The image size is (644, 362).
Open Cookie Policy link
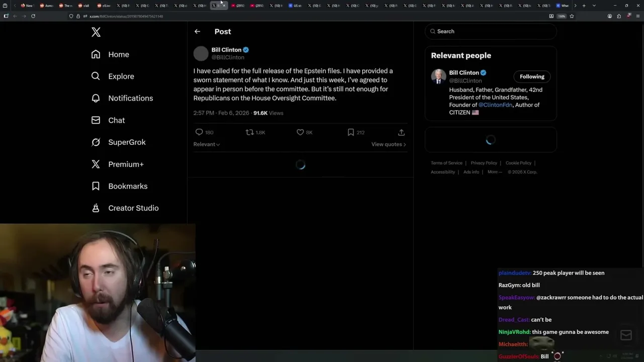[518, 163]
